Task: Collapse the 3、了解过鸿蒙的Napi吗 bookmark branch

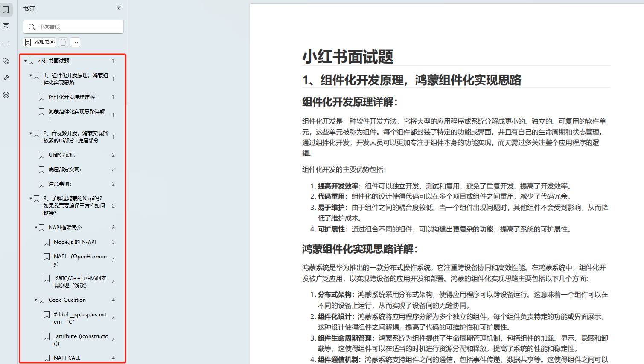Action: 31,199
